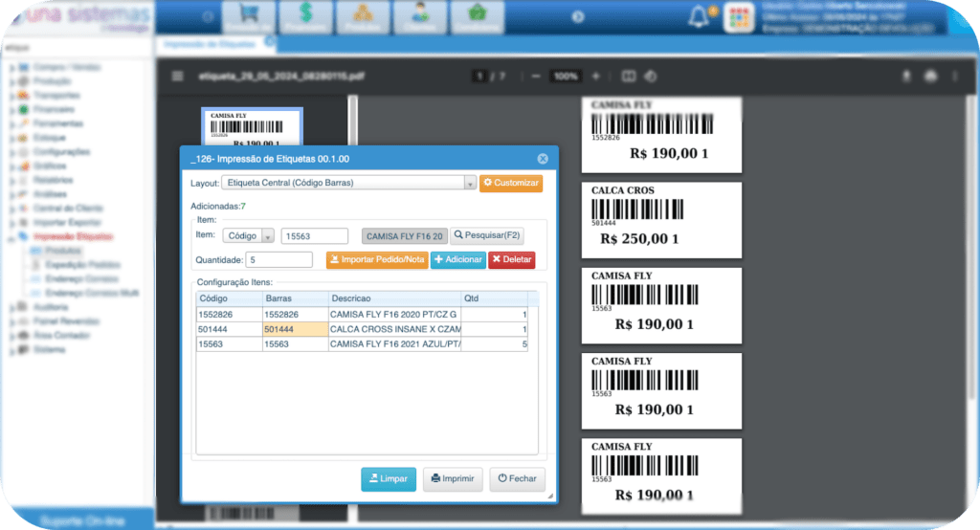This screenshot has width=980, height=530.
Task: Open the Item Código dropdown
Action: coord(249,236)
